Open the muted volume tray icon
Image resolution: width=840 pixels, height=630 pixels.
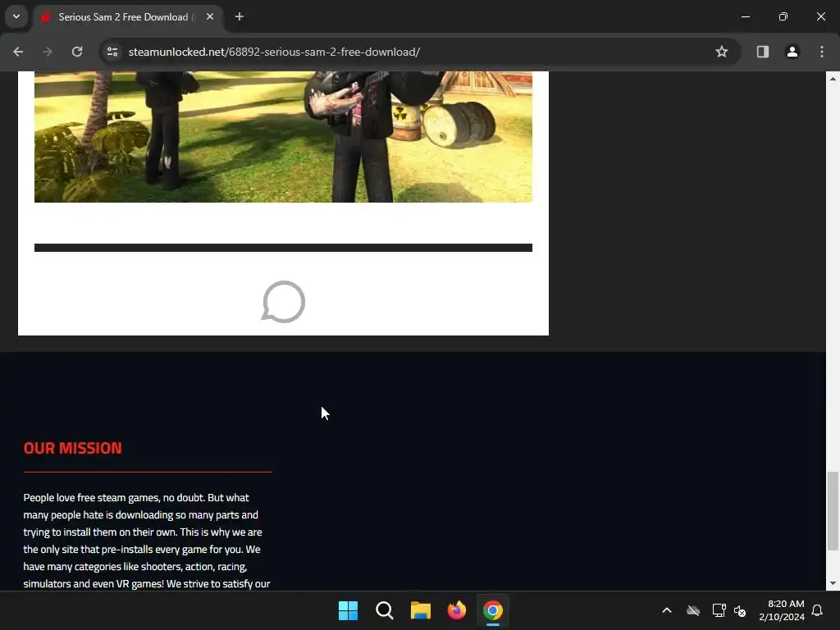tap(741, 610)
